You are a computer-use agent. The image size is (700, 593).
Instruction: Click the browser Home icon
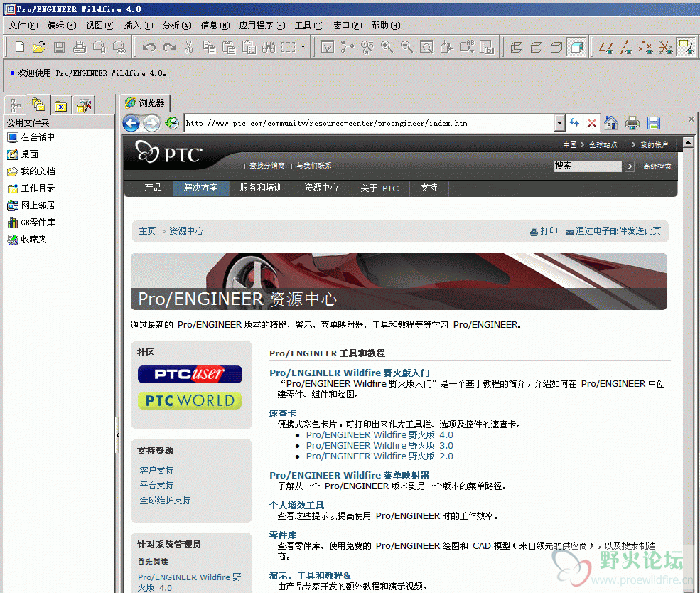tap(611, 123)
